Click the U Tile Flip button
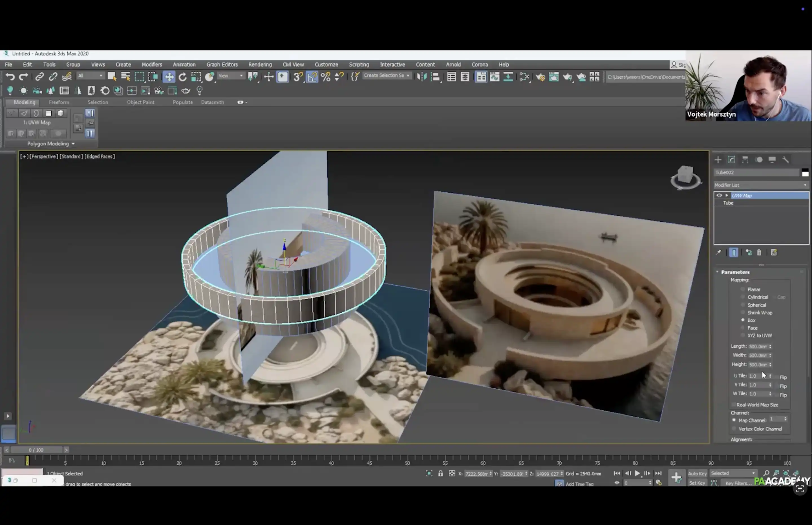 pos(783,377)
